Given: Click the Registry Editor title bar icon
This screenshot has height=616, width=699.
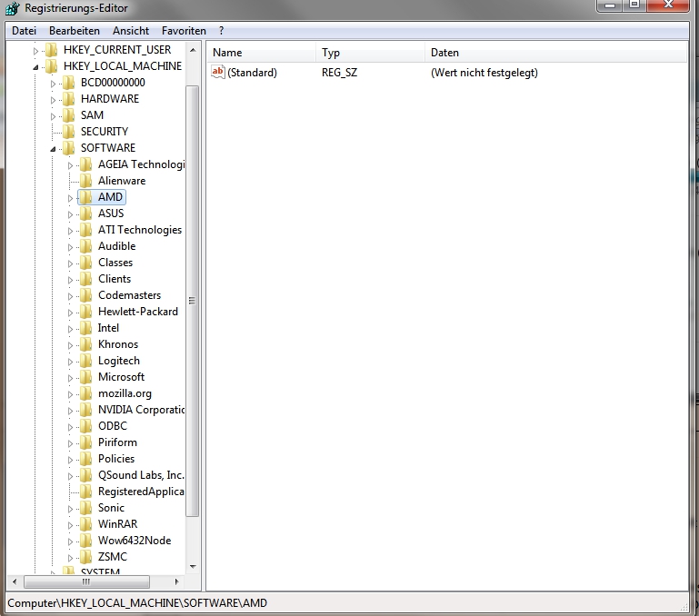Looking at the screenshot, I should 13,8.
